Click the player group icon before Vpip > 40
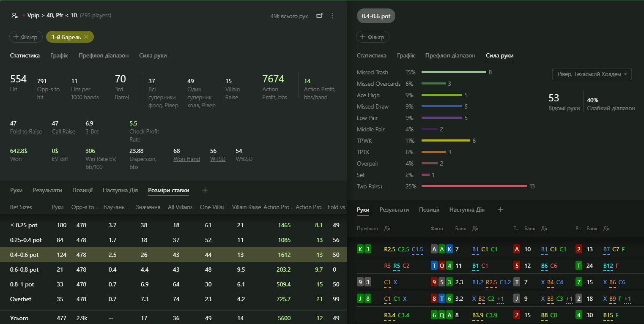 click(x=14, y=16)
